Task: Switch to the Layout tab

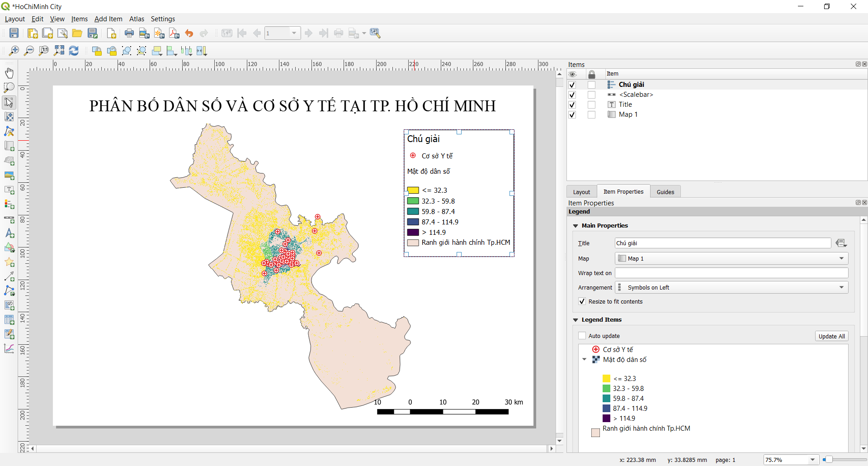Action: point(582,192)
